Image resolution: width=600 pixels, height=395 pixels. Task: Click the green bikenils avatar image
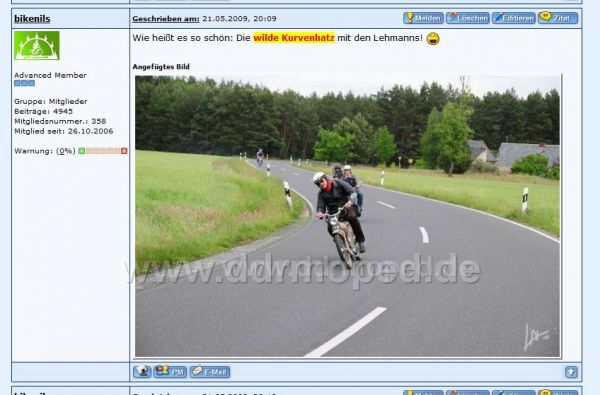pyautogui.click(x=37, y=46)
